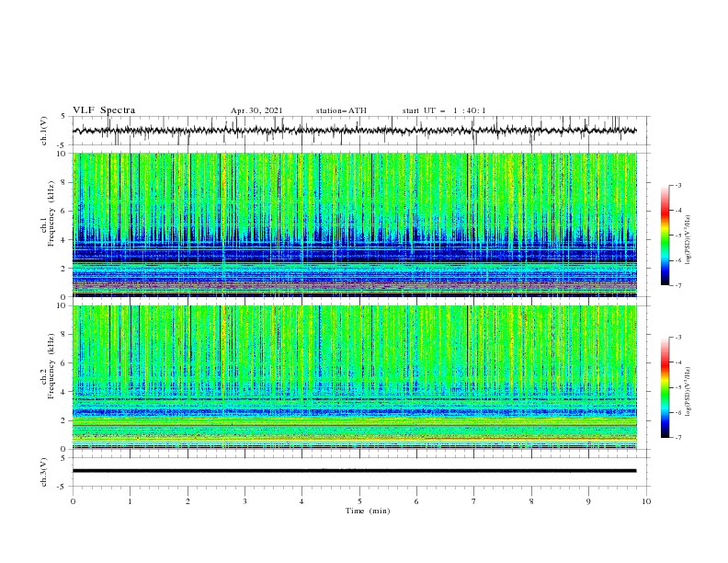Click the ch.1 colorbar PSD unit label
Screen dimensions: 728x563
click(688, 240)
